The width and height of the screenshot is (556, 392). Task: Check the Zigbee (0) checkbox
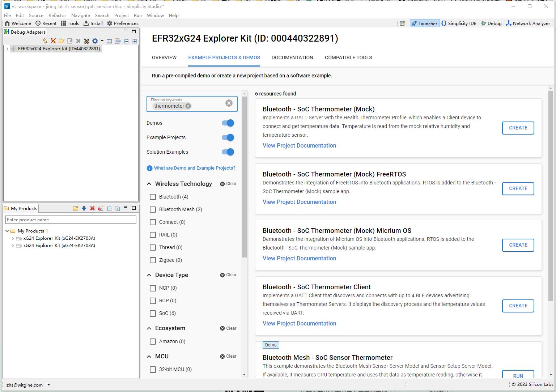coord(153,260)
